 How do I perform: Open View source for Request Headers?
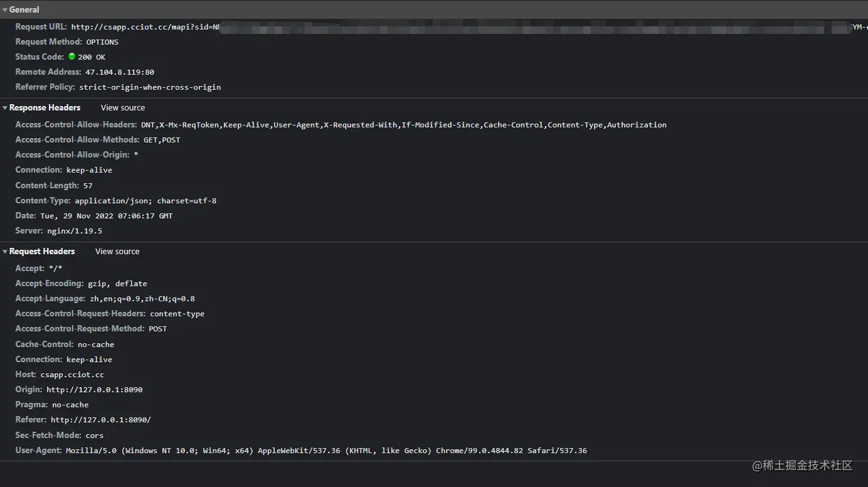coord(117,252)
